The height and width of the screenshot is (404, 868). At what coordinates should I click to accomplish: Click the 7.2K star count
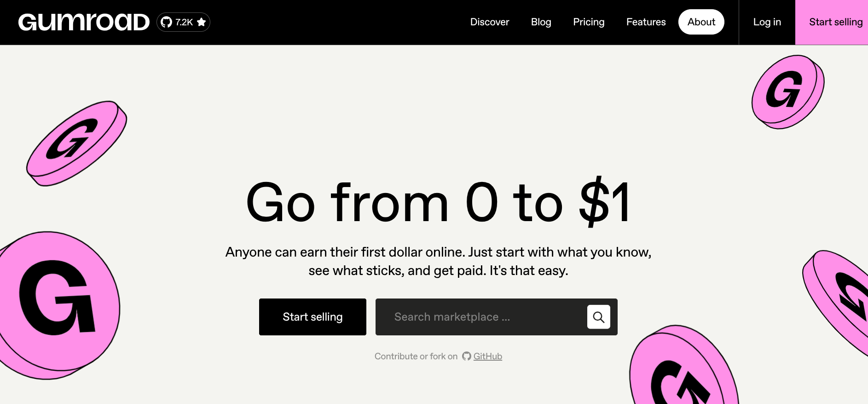coord(184,22)
